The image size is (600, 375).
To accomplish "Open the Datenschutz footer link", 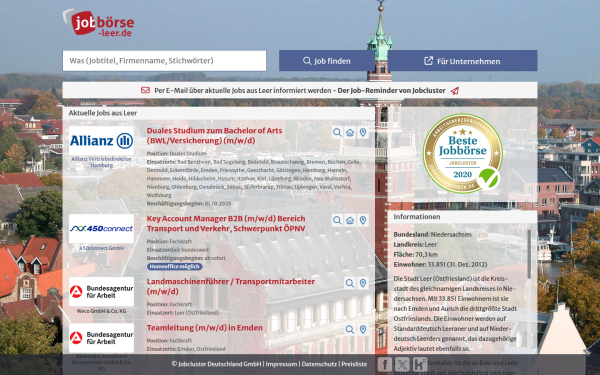I will [319, 364].
